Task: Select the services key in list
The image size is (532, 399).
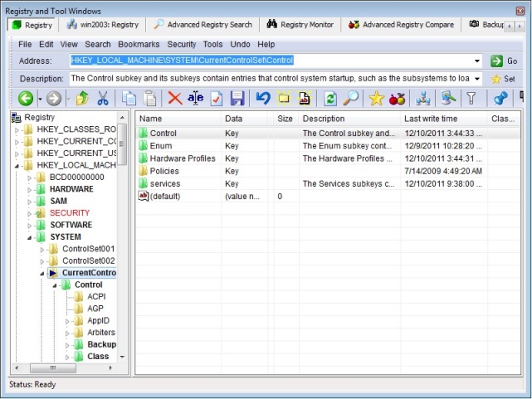Action: 164,183
